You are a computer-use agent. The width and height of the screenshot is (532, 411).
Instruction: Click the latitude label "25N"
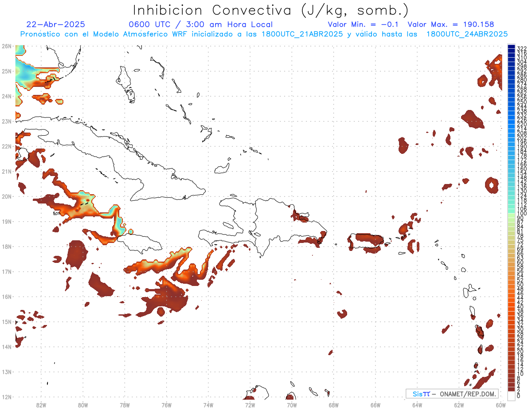tap(6, 71)
